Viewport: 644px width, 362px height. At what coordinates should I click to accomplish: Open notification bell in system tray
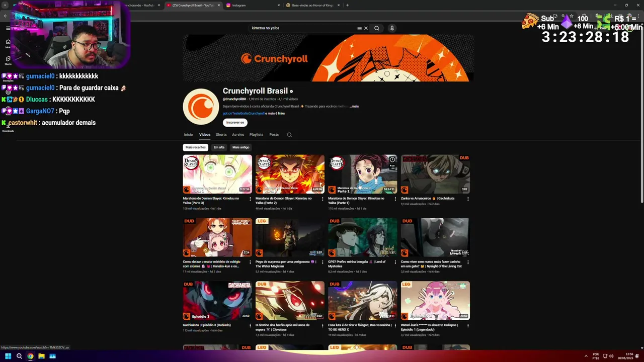point(638,356)
